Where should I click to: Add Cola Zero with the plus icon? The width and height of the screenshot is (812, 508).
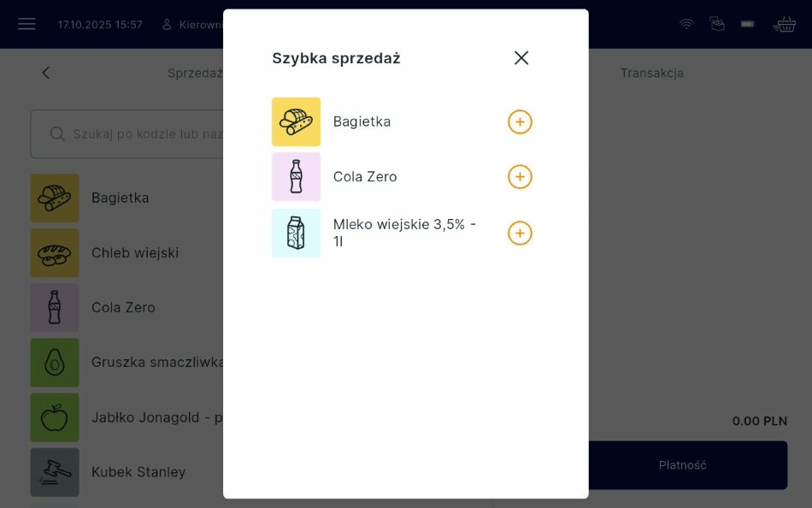coord(520,177)
